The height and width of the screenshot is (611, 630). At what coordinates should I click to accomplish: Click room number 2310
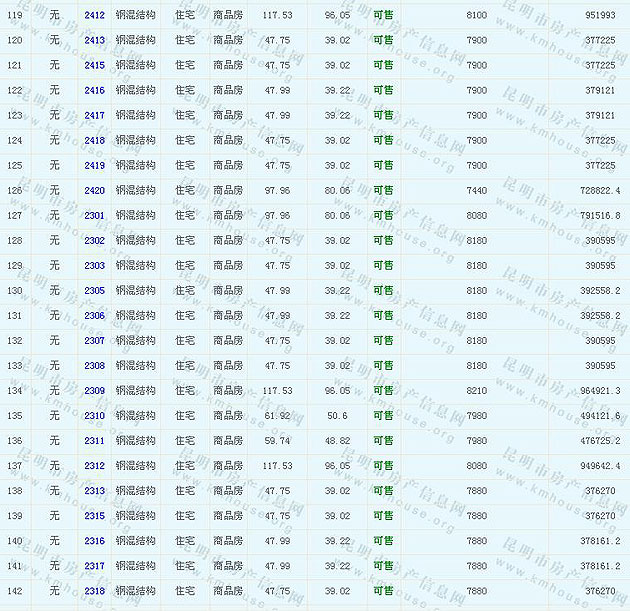94,416
